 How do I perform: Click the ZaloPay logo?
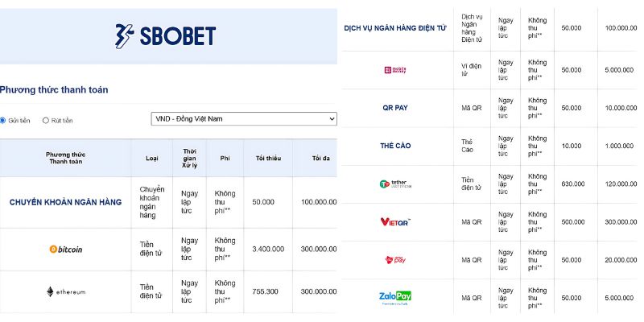tap(395, 298)
